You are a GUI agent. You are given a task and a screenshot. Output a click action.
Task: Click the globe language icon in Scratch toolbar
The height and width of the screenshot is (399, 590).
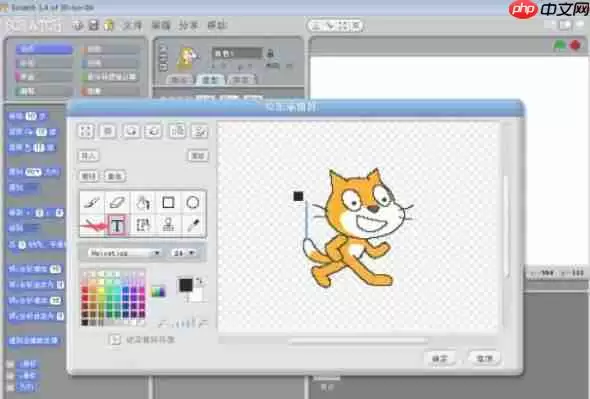(78, 25)
